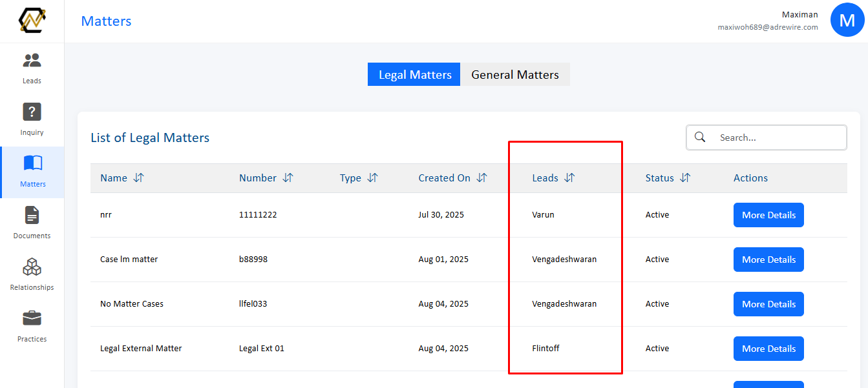Sort table by Leads column arrows
Viewport: 868px width, 388px height.
[x=569, y=178]
